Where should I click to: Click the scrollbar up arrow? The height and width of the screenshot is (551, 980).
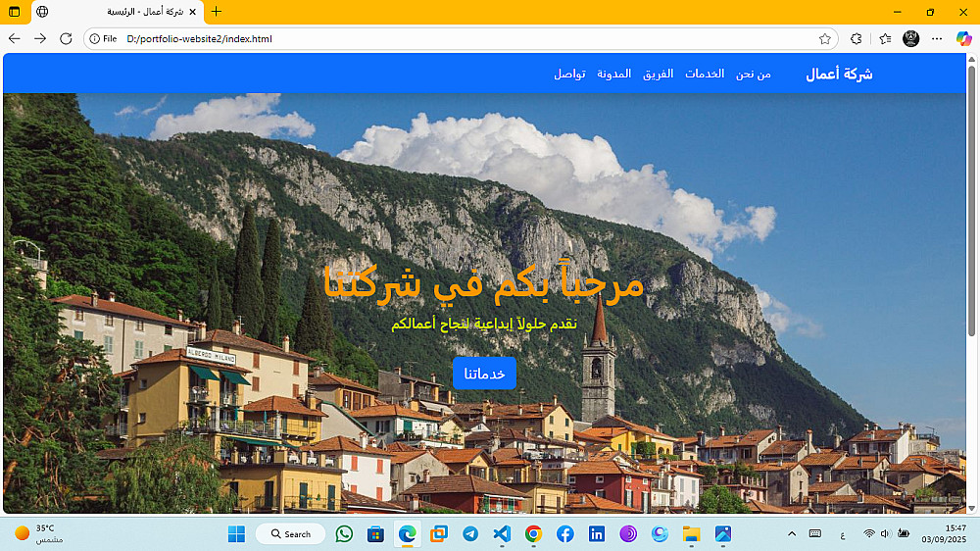[971, 60]
